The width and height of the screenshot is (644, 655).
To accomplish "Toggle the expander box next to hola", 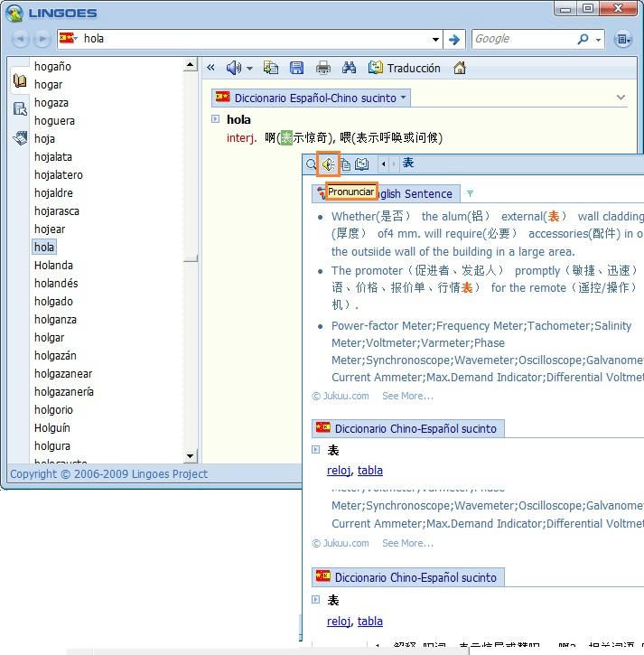I will click(216, 119).
